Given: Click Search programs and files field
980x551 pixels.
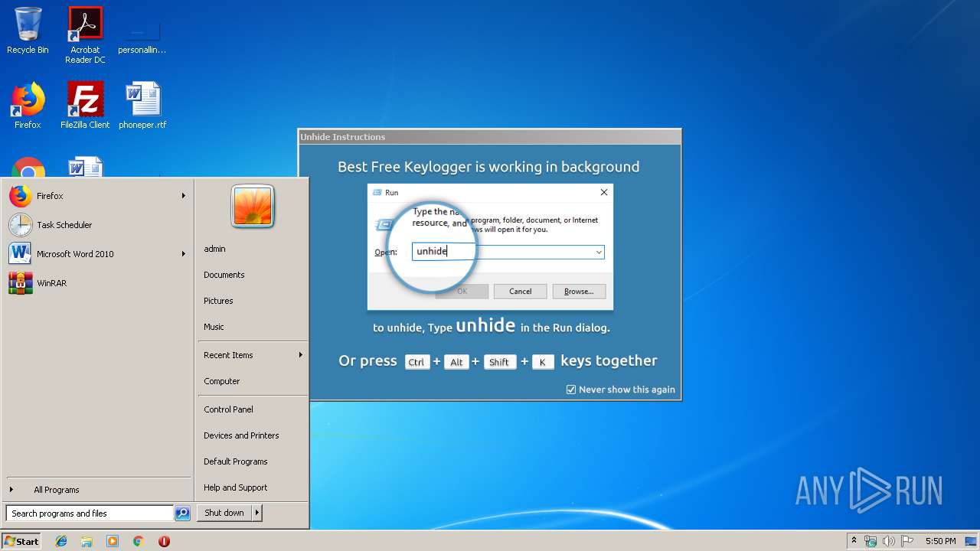Looking at the screenshot, I should click(90, 514).
